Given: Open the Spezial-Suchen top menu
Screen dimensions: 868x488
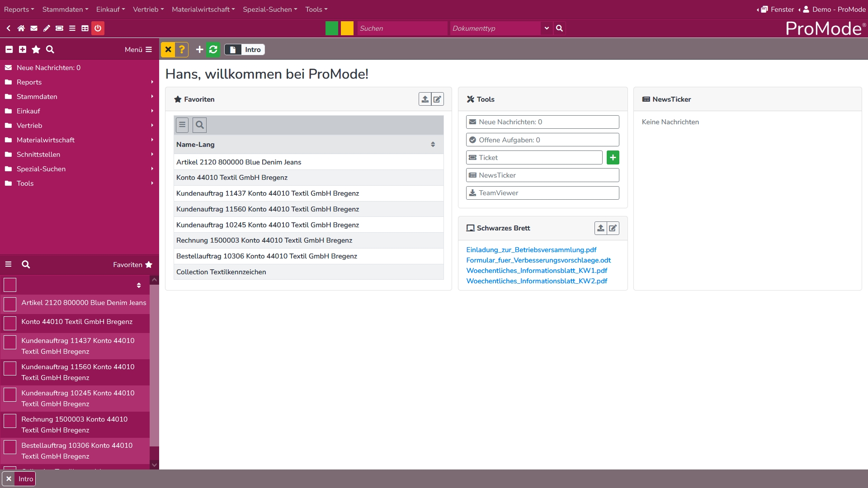Looking at the screenshot, I should (270, 9).
